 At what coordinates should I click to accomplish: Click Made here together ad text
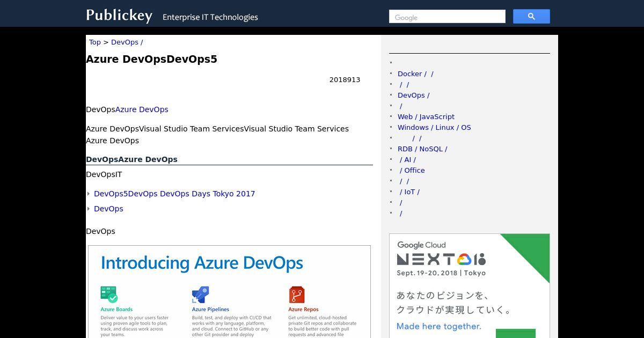tap(439, 326)
